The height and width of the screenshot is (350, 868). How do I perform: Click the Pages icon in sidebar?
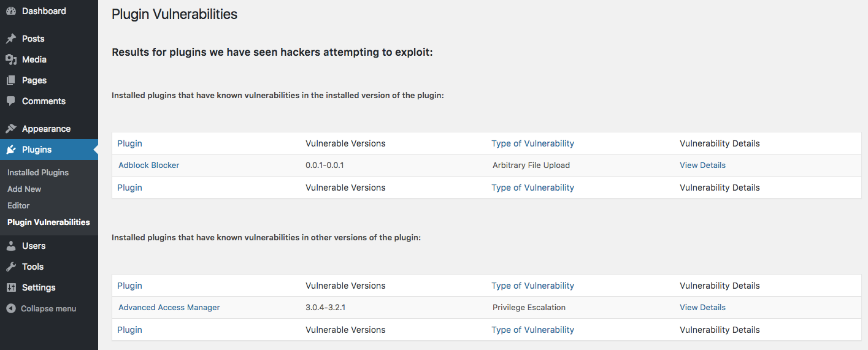pyautogui.click(x=11, y=80)
